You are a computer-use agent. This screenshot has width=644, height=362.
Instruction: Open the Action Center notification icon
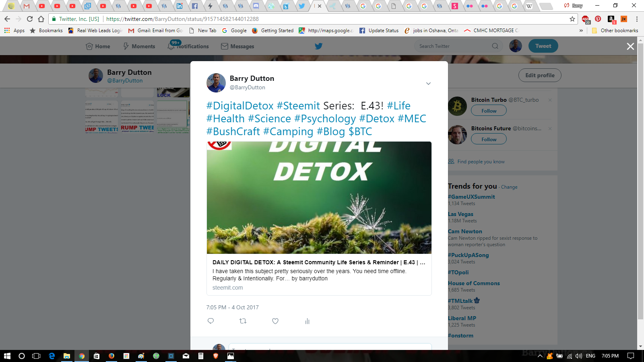[x=631, y=356]
